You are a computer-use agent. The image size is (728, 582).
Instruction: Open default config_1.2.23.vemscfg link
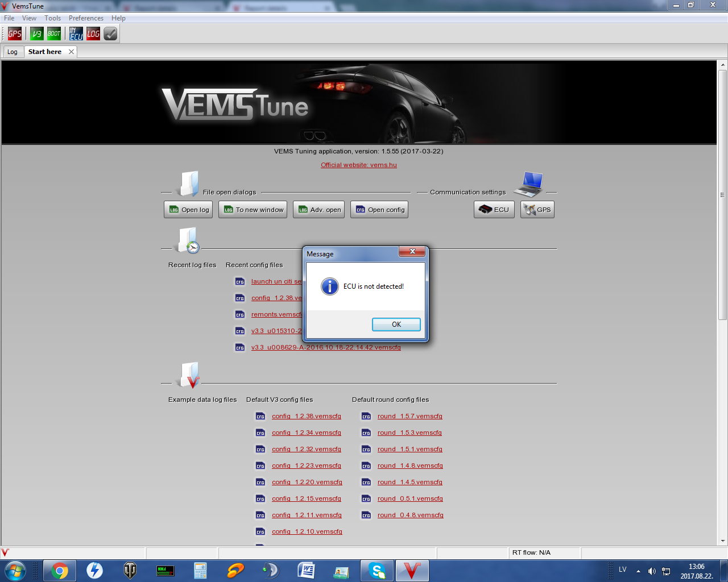point(307,465)
